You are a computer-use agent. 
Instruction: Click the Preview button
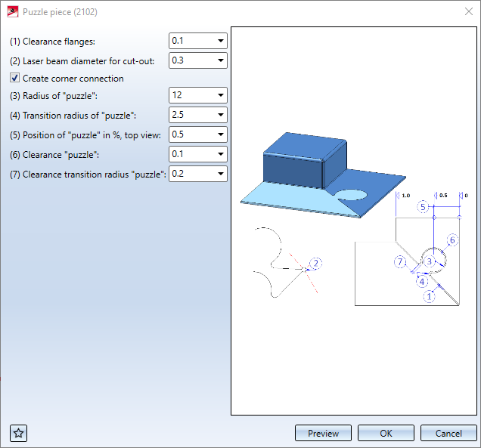click(x=323, y=433)
